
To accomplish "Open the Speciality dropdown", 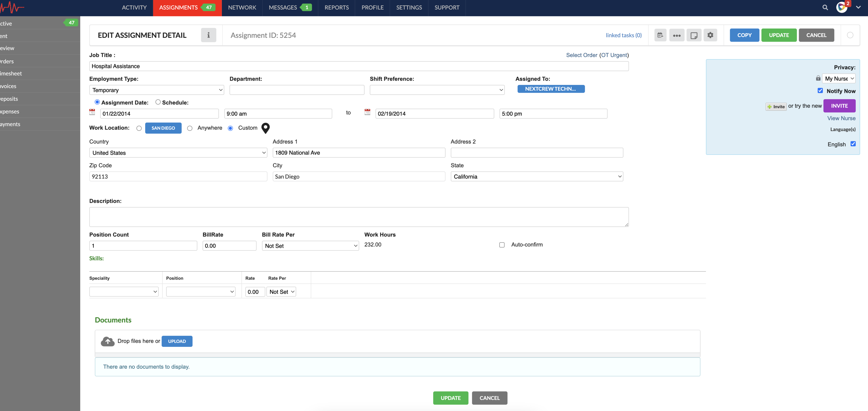I will [x=124, y=292].
